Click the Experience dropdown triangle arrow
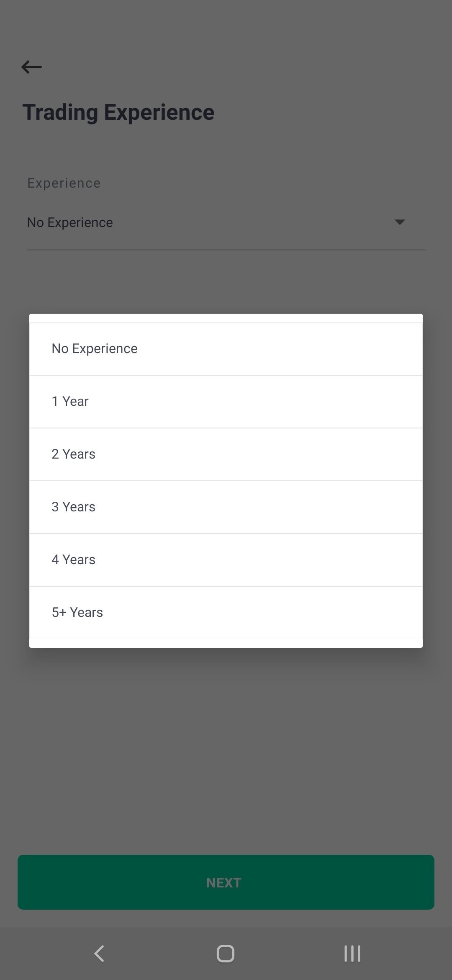This screenshot has height=980, width=452. tap(400, 222)
